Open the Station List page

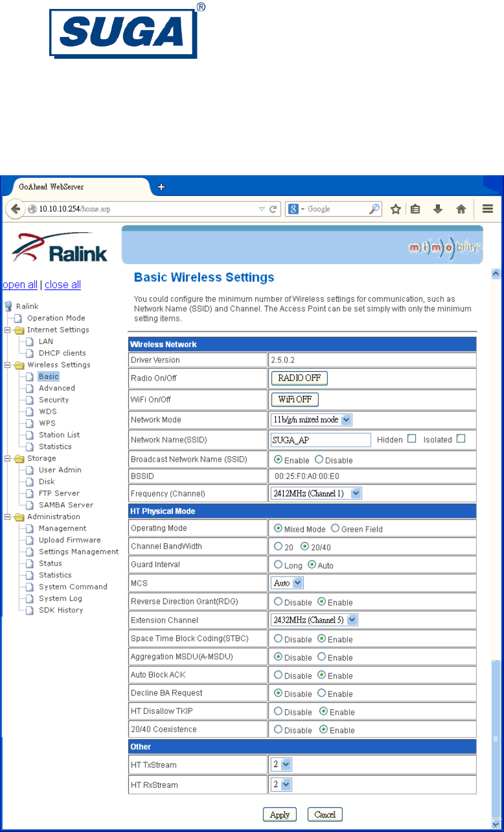59,435
